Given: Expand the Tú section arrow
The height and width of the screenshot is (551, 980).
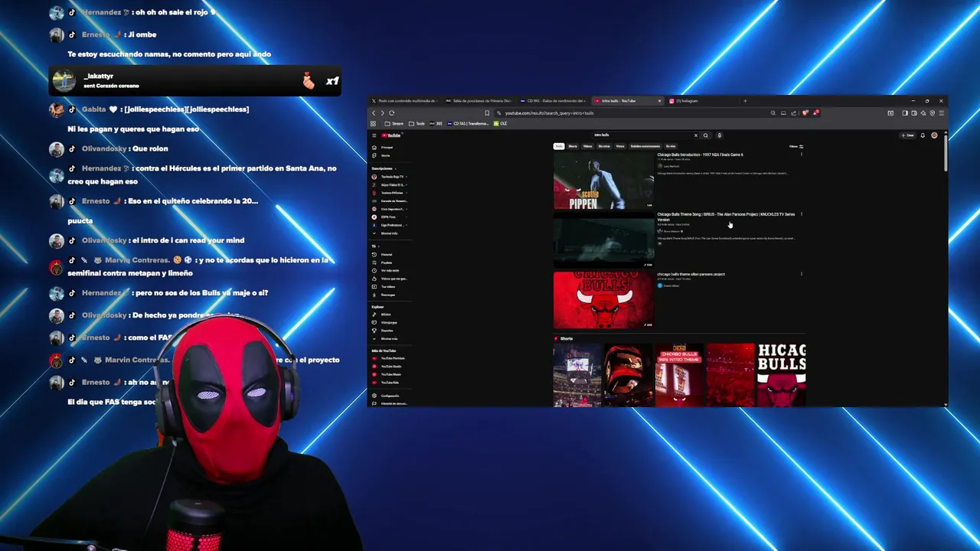Looking at the screenshot, I should 378,246.
